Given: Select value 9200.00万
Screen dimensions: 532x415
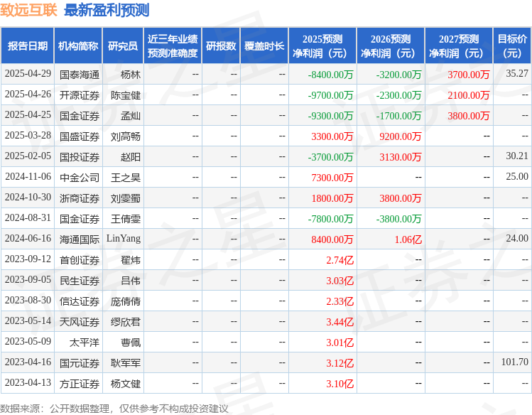Looking at the screenshot, I should tap(401, 136).
